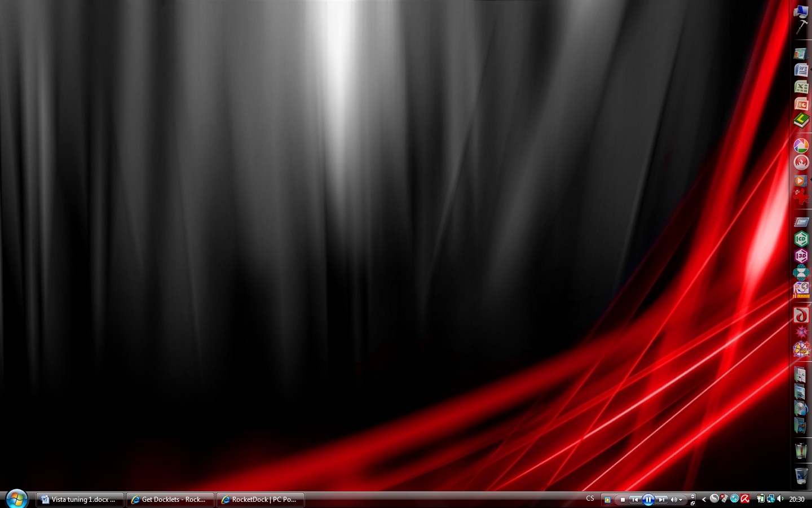The image size is (812, 508).
Task: Launch Microsoft PowerPoint from the dock
Action: [x=801, y=104]
